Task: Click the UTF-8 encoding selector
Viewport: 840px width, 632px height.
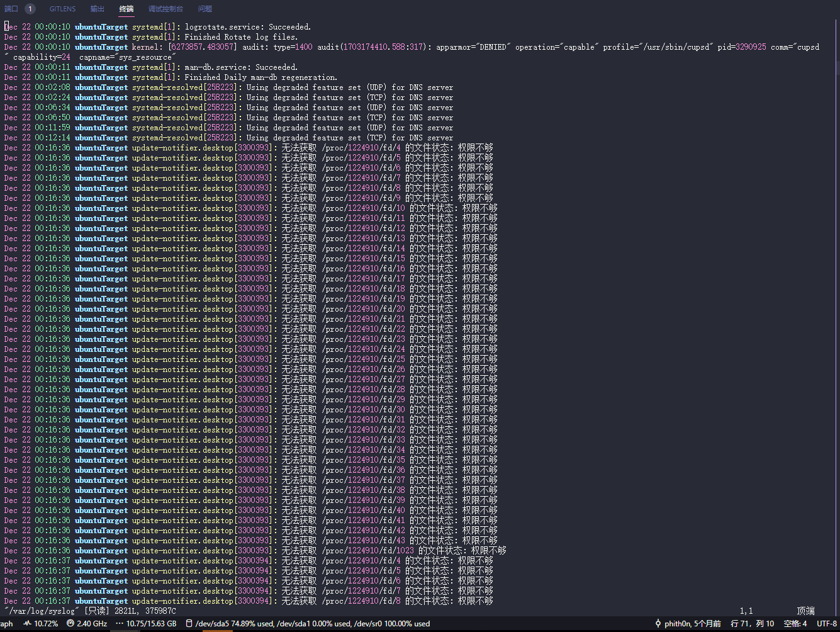Action: (x=827, y=624)
